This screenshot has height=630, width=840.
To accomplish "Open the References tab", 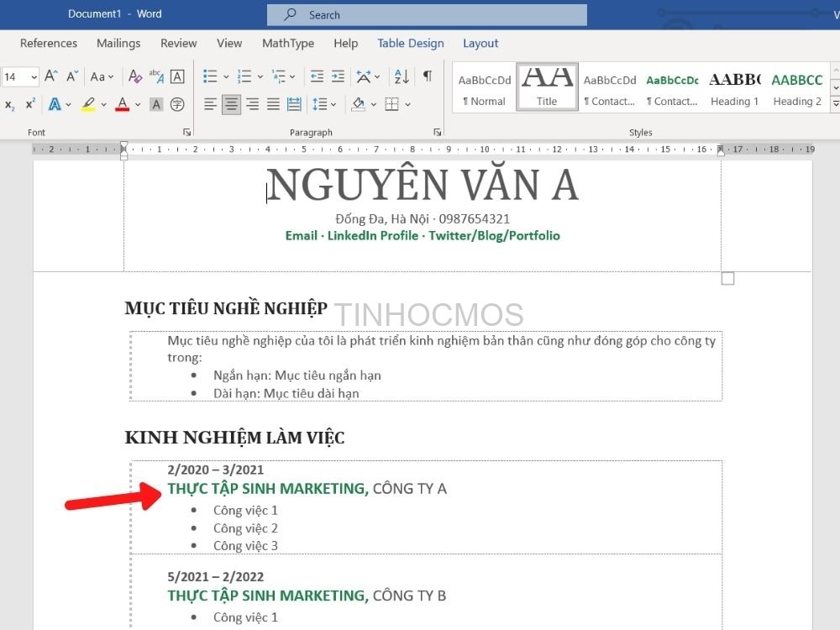I will tap(49, 44).
